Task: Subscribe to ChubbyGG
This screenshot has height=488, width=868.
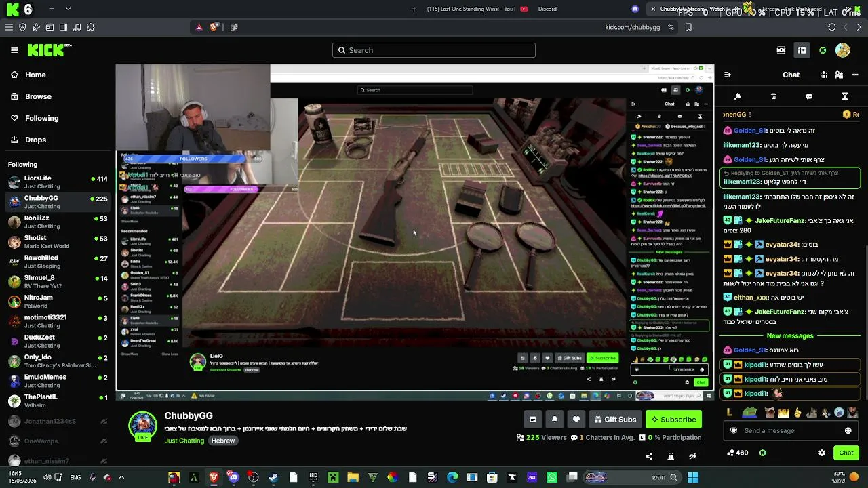Action: [673, 420]
